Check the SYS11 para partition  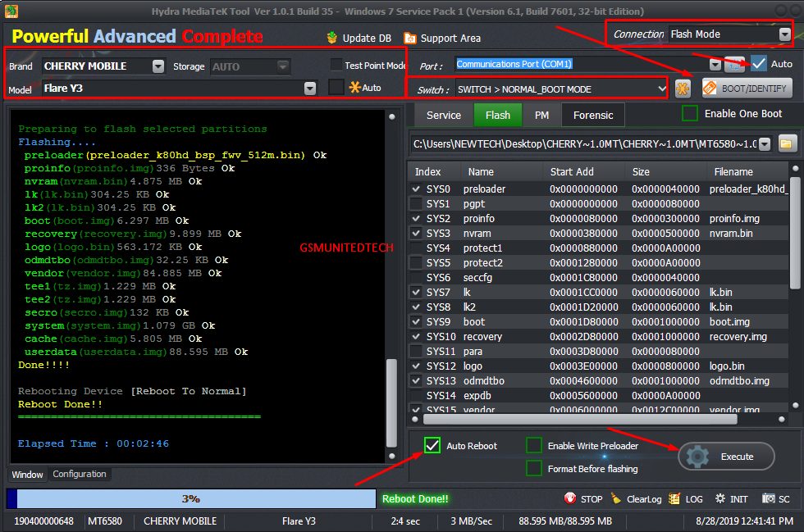416,352
